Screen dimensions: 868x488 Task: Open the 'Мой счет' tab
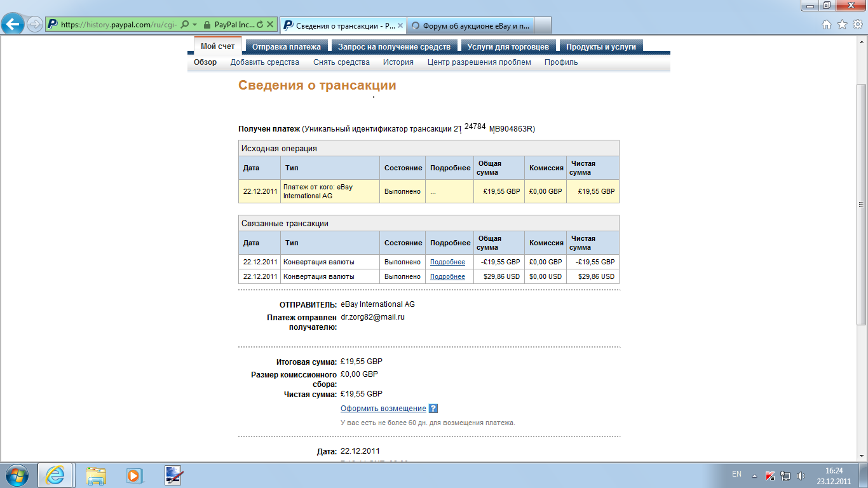click(218, 46)
